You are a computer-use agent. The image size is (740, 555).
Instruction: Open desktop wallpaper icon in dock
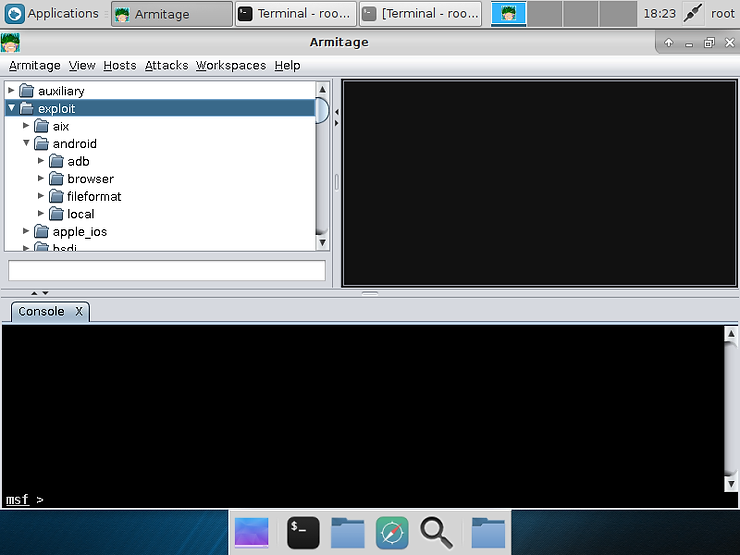(251, 532)
